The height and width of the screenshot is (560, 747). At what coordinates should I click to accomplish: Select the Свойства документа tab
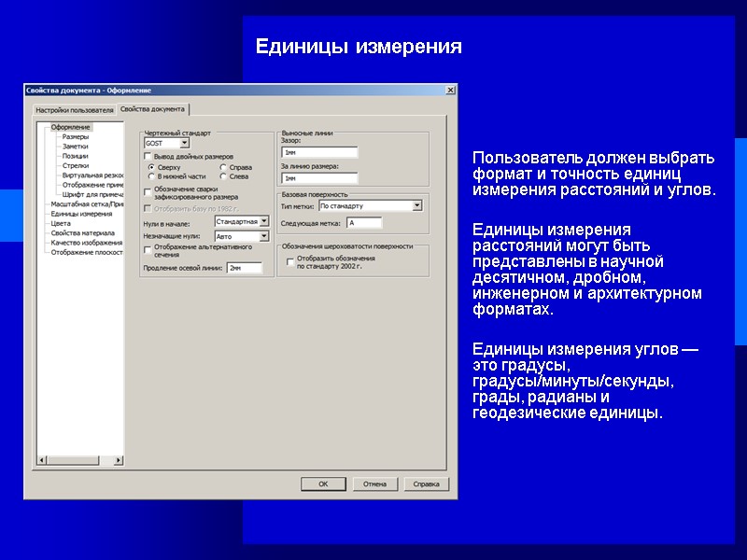pos(154,107)
